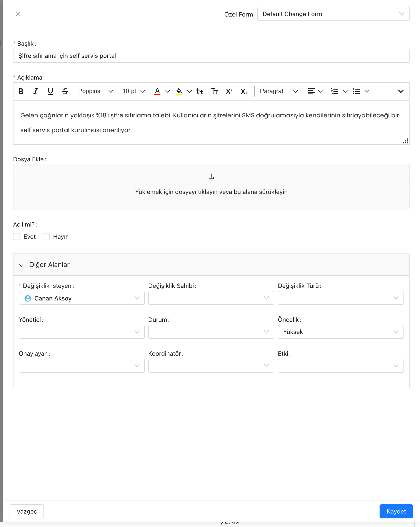Click the Vazgeç button
This screenshot has width=420, height=527.
point(27,512)
